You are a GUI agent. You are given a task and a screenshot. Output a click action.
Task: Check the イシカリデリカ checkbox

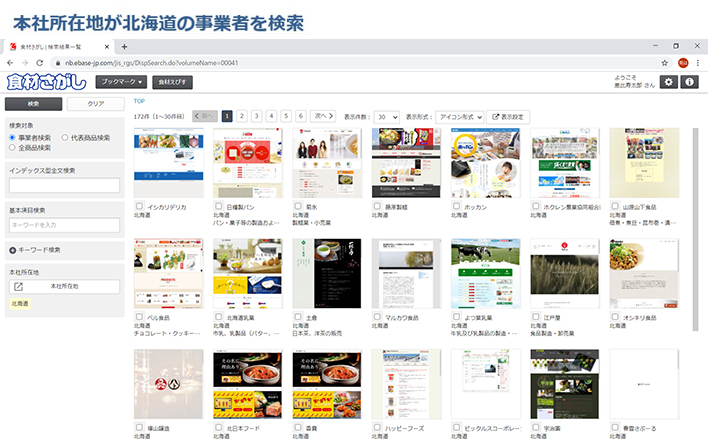pos(140,206)
